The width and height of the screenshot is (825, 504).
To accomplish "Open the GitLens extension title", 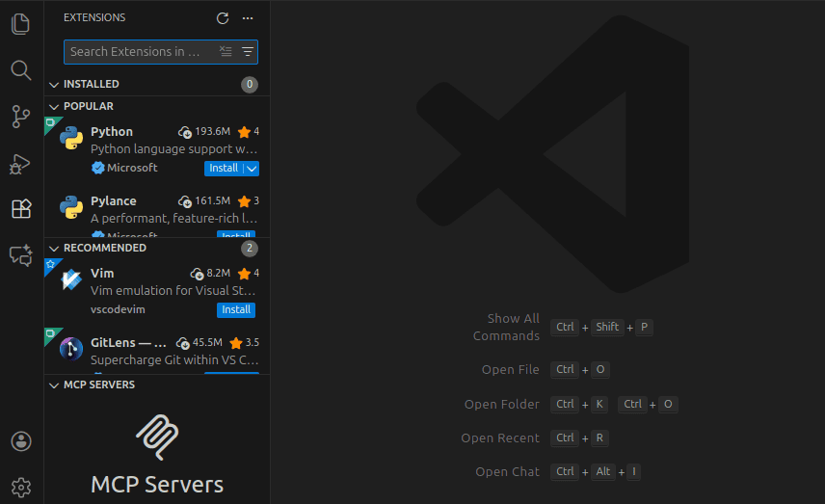I will pos(128,342).
